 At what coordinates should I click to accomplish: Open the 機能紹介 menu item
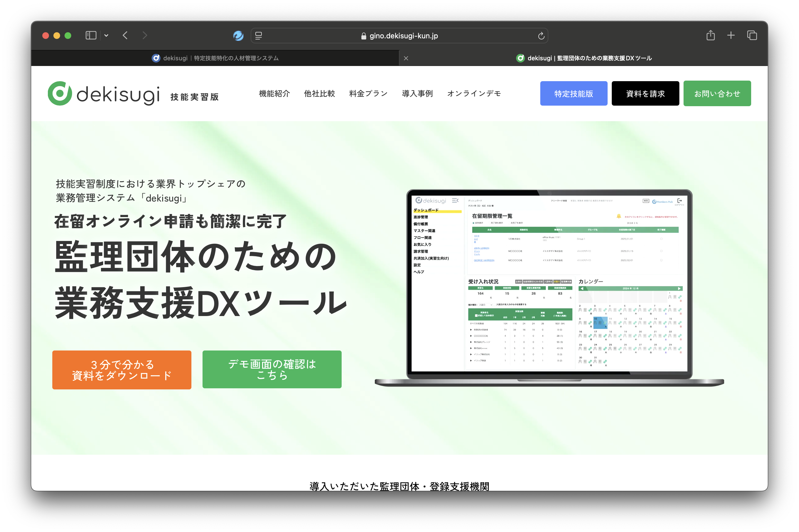point(274,93)
